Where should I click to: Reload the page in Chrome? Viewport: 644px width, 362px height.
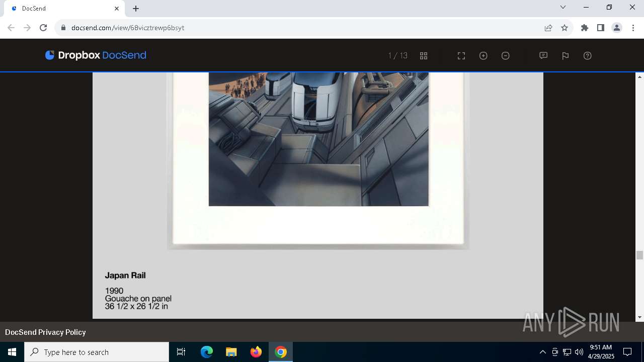pos(43,28)
